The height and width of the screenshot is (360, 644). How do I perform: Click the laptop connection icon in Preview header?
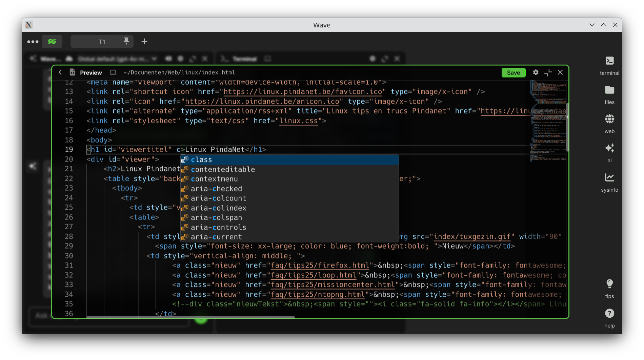tap(113, 72)
